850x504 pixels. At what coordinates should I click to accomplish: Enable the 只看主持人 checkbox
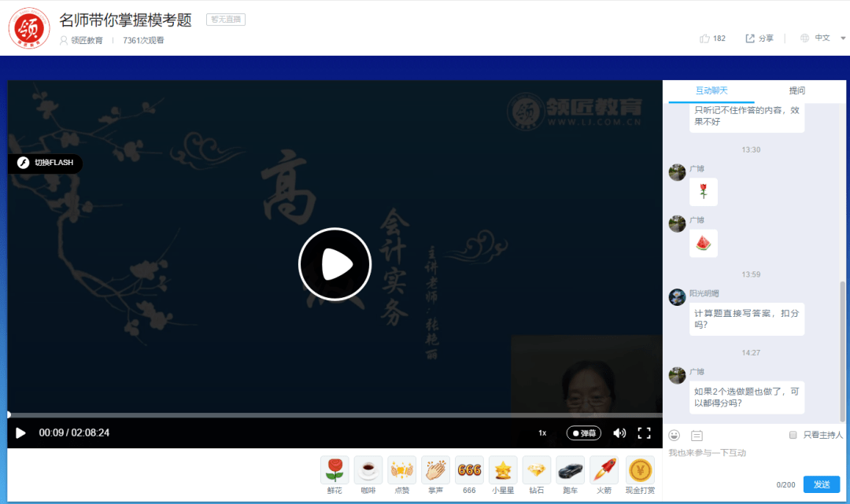tap(793, 435)
